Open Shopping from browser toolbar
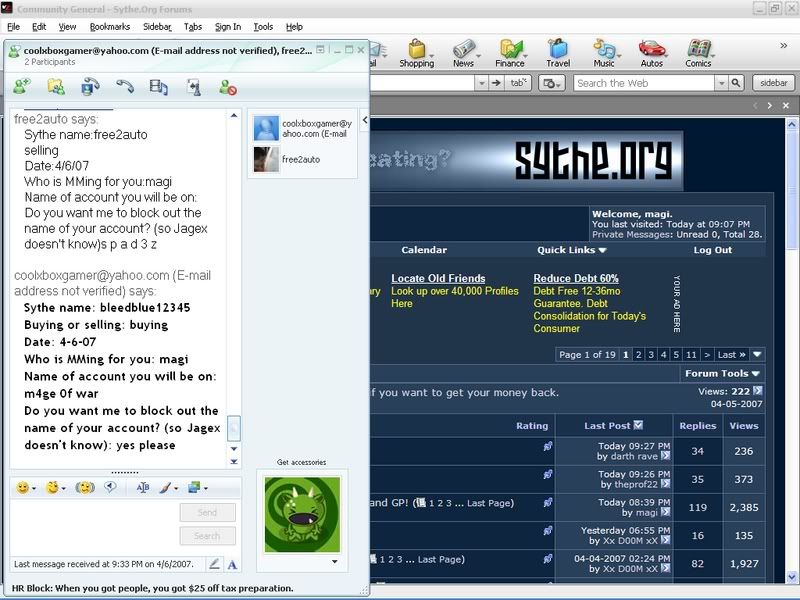 pyautogui.click(x=417, y=54)
